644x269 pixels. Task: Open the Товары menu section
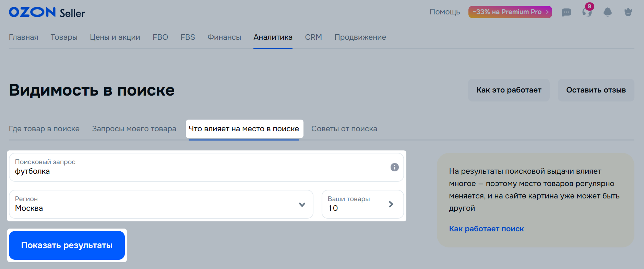click(64, 37)
